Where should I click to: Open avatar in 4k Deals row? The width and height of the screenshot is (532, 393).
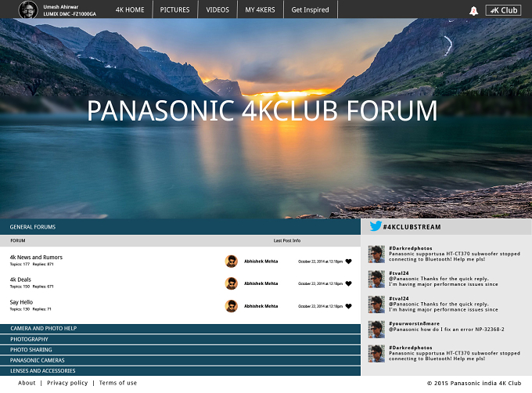pyautogui.click(x=232, y=283)
